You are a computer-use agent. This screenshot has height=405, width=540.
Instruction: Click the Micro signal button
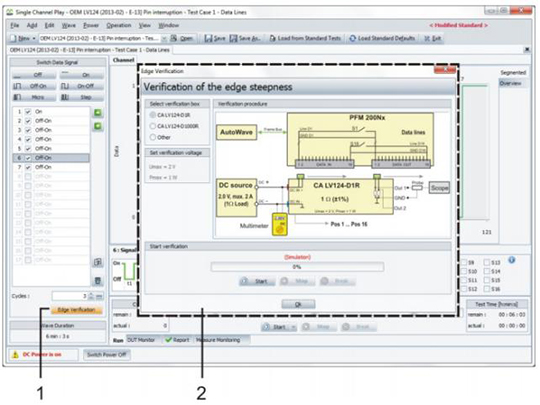click(x=34, y=97)
